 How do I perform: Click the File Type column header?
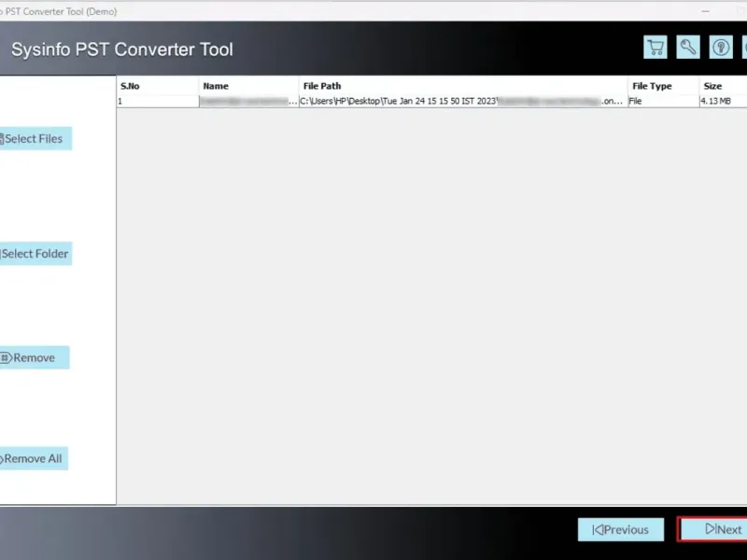click(664, 86)
